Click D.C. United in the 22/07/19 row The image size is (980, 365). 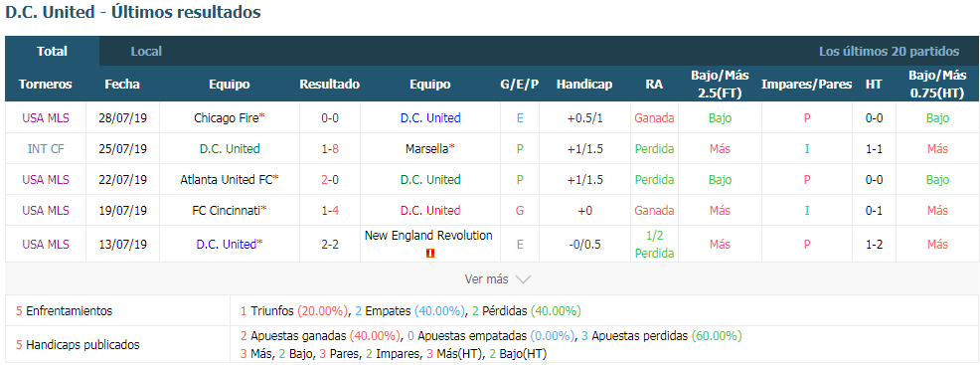pos(430,179)
